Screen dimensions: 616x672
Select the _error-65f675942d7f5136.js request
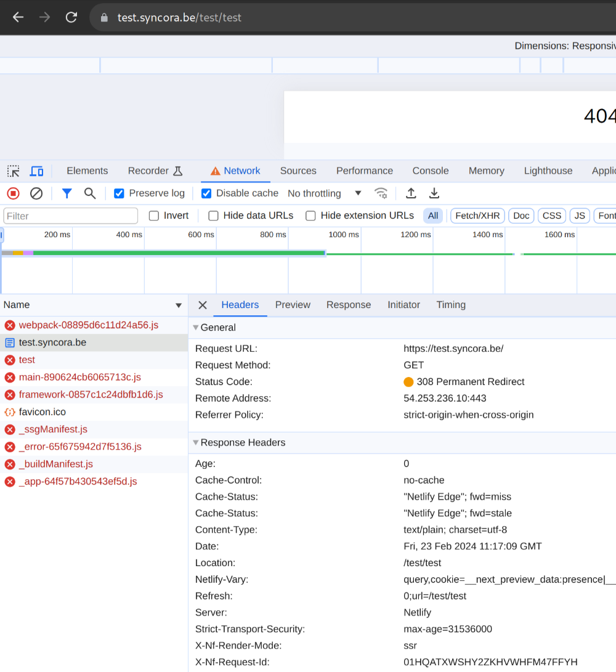pyautogui.click(x=94, y=447)
